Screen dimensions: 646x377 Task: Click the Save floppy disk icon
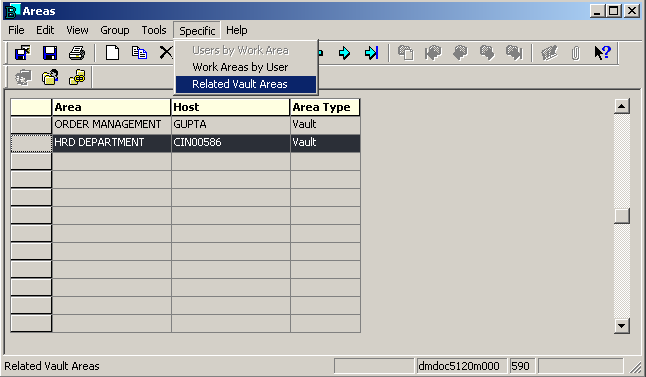tap(50, 53)
